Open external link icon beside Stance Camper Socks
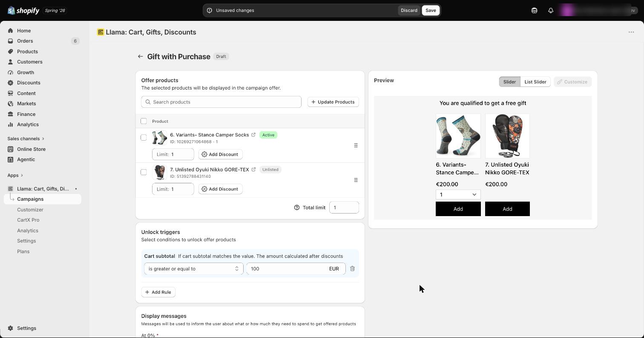Viewport: 644px width, 338px height. [x=253, y=135]
